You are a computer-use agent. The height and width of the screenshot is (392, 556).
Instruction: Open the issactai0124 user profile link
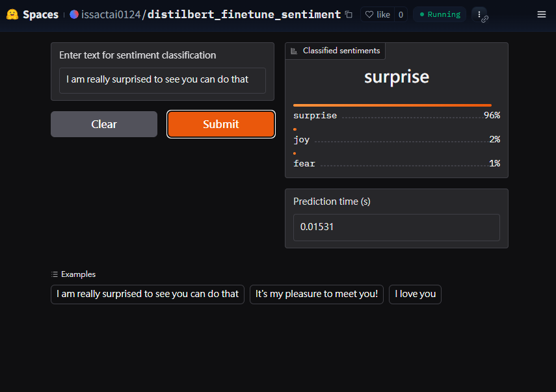pyautogui.click(x=111, y=14)
